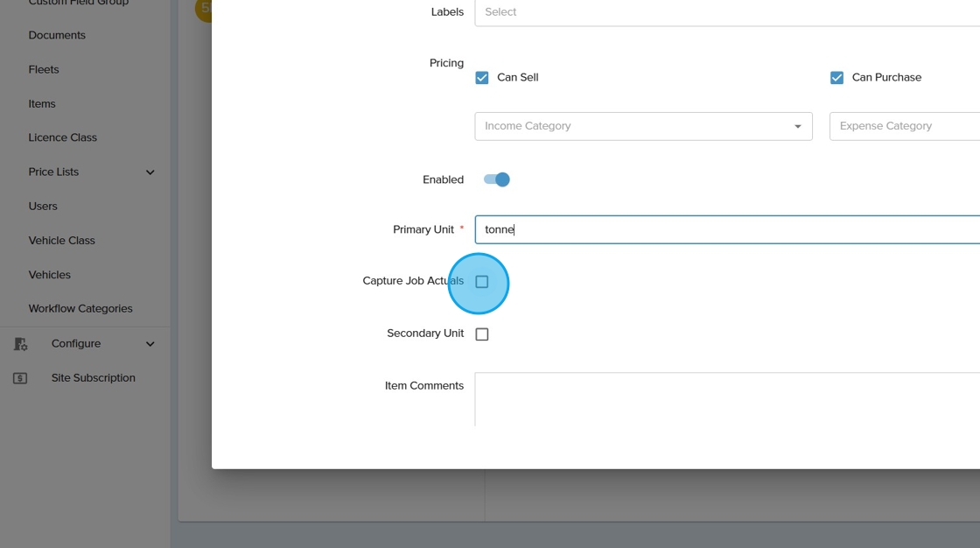This screenshot has height=548, width=980.
Task: Switch off the Enabled toggle
Action: point(496,179)
